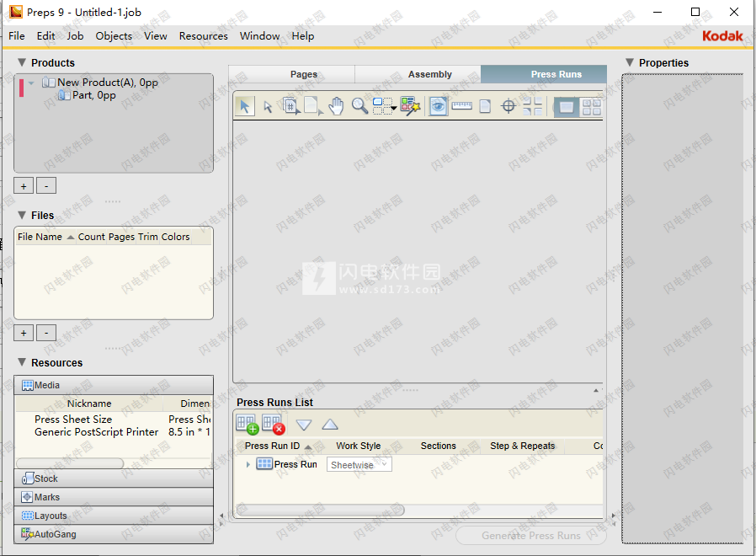Screen dimensions: 756x556
Task: Open the Media resources section
Action: click(x=114, y=385)
